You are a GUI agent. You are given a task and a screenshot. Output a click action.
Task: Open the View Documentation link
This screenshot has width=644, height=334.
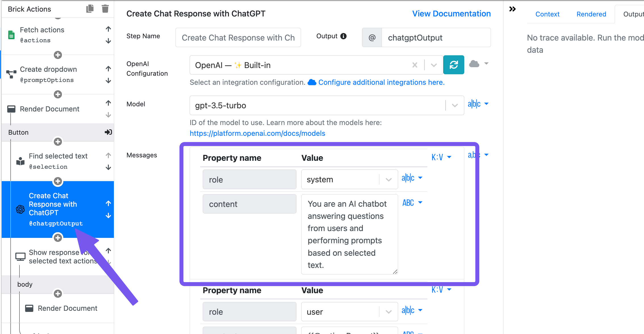point(451,14)
